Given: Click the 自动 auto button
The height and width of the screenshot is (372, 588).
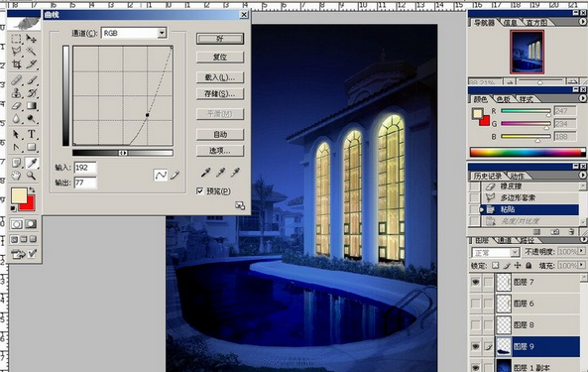Looking at the screenshot, I should click(220, 134).
